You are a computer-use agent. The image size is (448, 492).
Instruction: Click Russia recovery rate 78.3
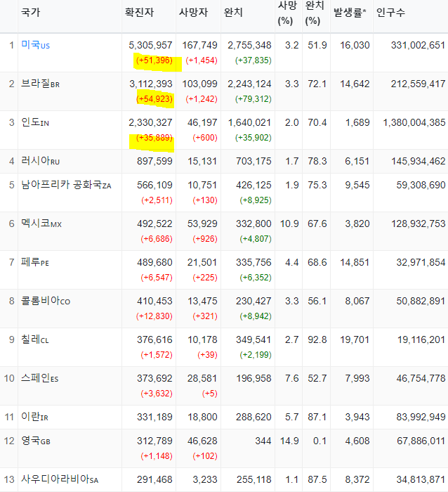tap(317, 161)
